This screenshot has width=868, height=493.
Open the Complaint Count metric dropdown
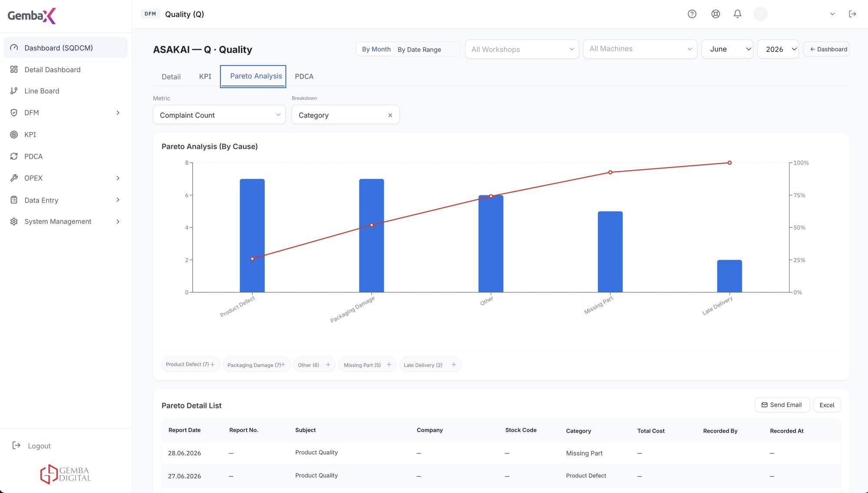point(219,115)
